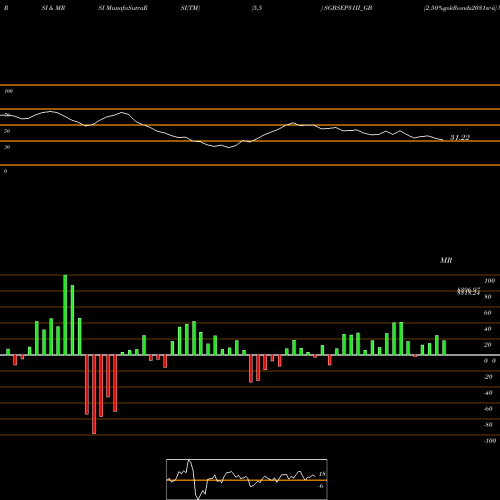Click the '-80' label on MR axis
Image resolution: width=500 pixels, height=500 pixels.
tap(488, 425)
